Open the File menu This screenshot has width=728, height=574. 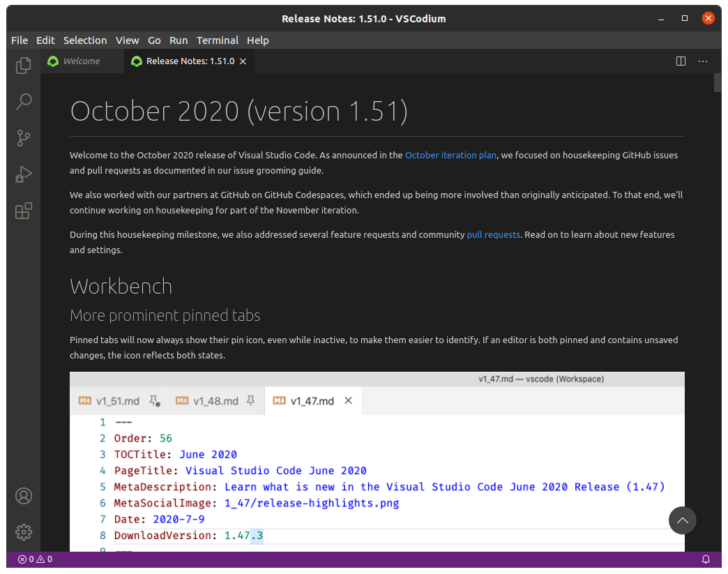tap(20, 40)
